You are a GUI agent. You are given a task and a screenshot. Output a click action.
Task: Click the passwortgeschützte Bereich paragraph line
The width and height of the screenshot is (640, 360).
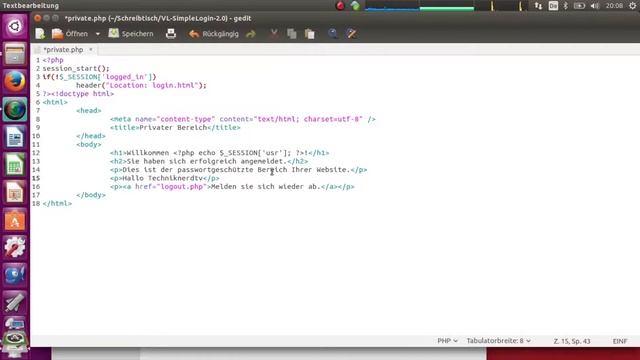(238, 170)
